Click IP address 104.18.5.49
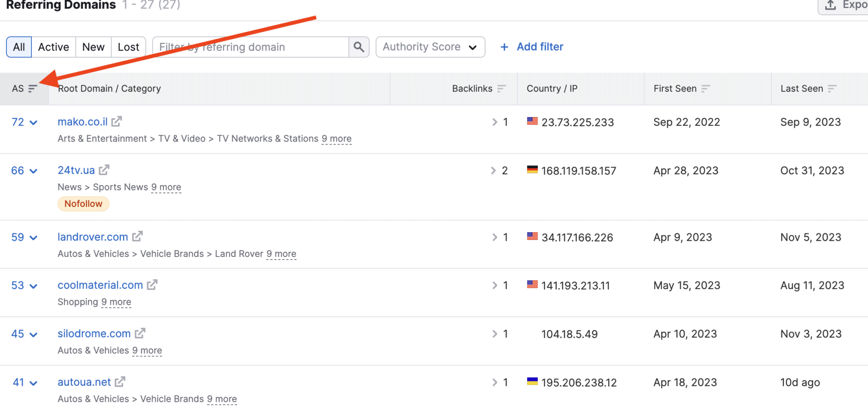 click(569, 334)
